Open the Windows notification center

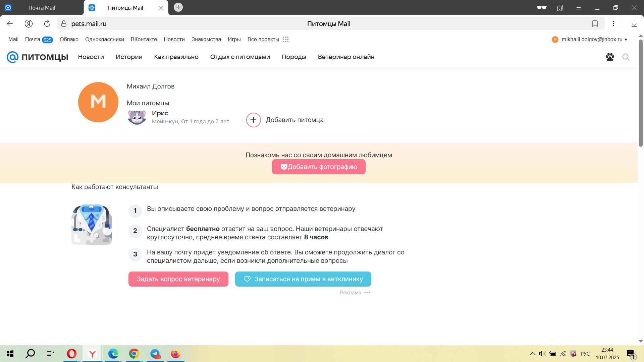coord(631,354)
